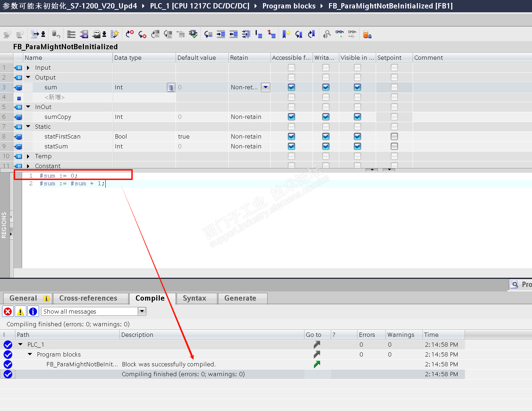532x411 pixels.
Task: Click the Go to arrow for PLC_1
Action: (x=317, y=345)
